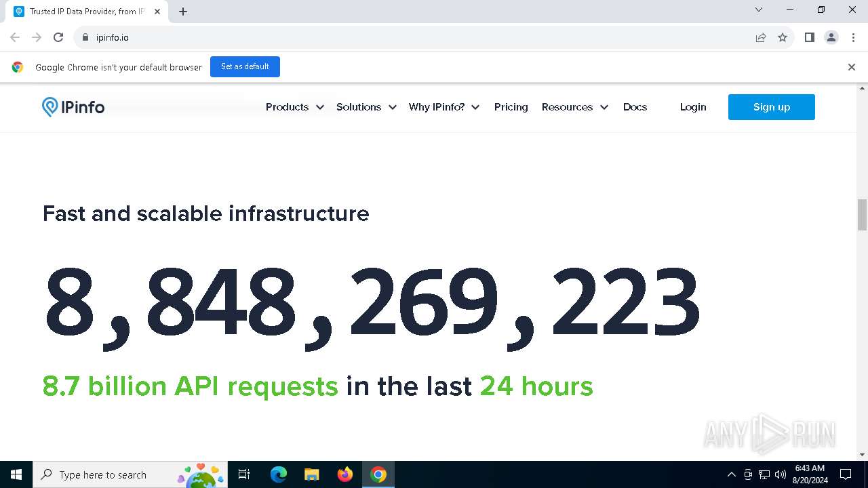Click the scrollbar up arrow
The width and height of the screenshot is (868, 488).
click(863, 88)
